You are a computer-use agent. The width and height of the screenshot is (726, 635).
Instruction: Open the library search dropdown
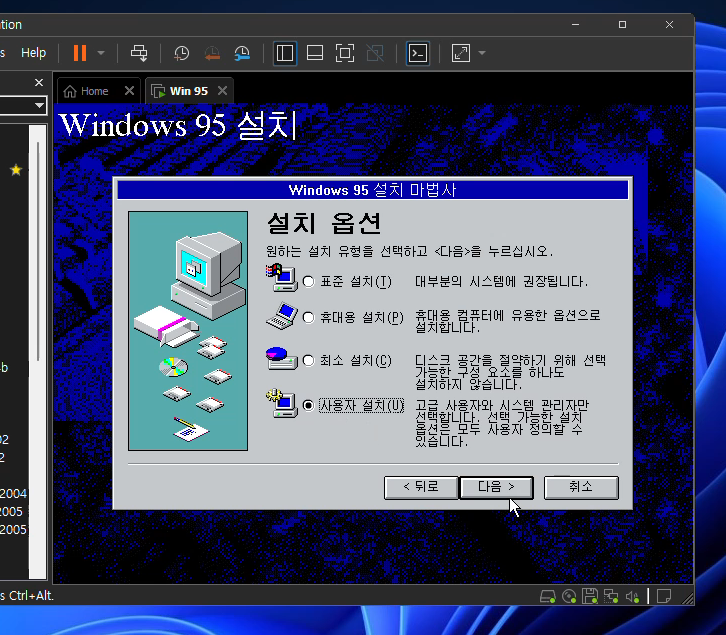pos(39,106)
